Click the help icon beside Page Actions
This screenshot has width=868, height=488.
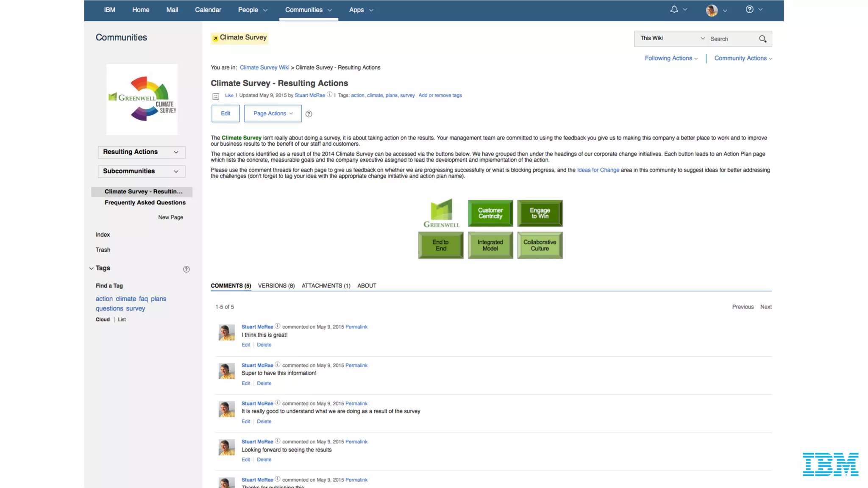point(309,114)
